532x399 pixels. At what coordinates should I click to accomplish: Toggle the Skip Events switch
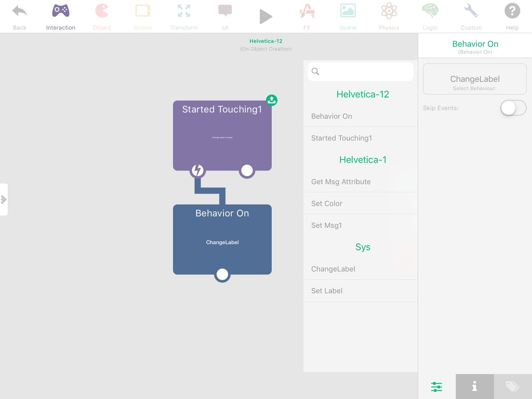point(513,108)
